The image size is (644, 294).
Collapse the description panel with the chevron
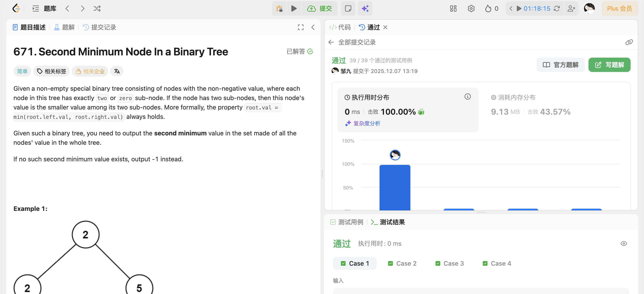[x=313, y=27]
